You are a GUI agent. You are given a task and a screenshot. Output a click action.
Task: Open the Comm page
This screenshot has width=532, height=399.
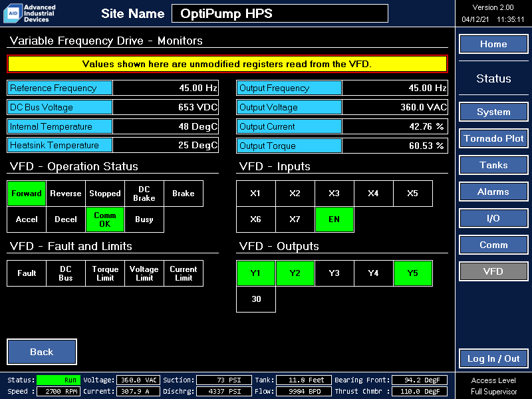coord(493,245)
